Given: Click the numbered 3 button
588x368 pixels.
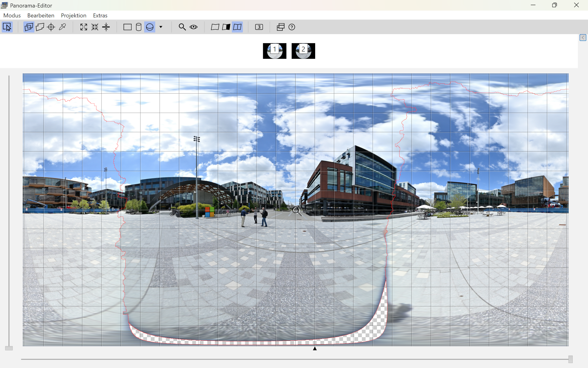Looking at the screenshot, I should (x=259, y=27).
